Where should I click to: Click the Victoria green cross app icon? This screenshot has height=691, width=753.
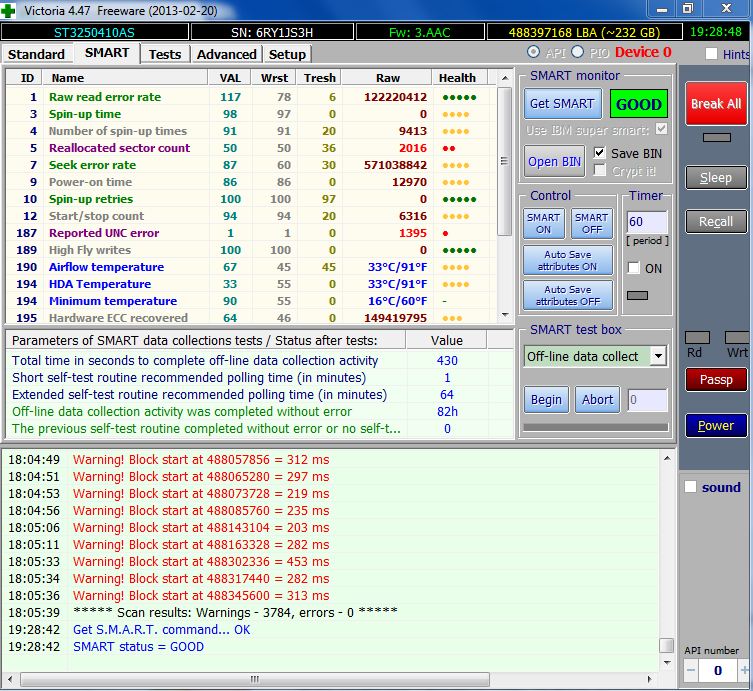(x=10, y=9)
